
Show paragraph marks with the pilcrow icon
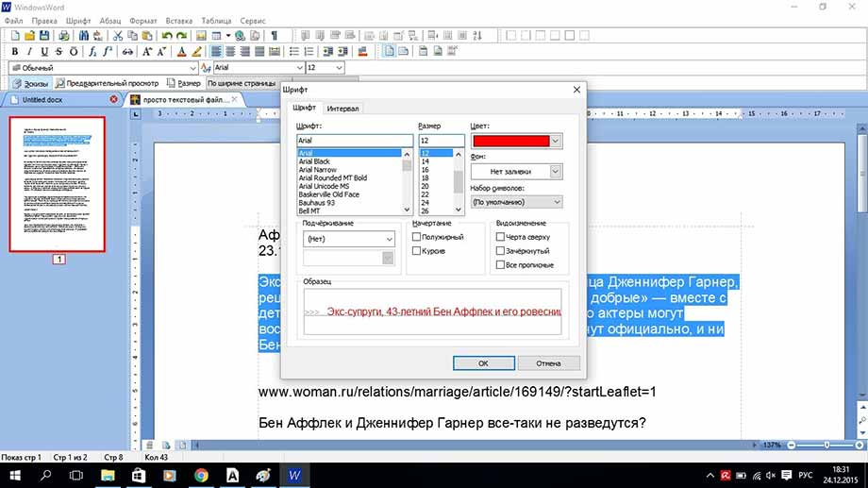[274, 36]
